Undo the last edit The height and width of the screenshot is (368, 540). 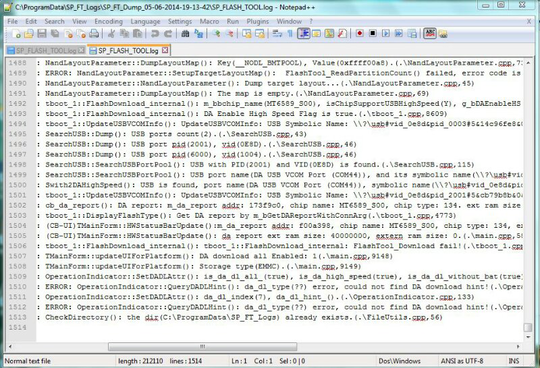tap(155, 33)
